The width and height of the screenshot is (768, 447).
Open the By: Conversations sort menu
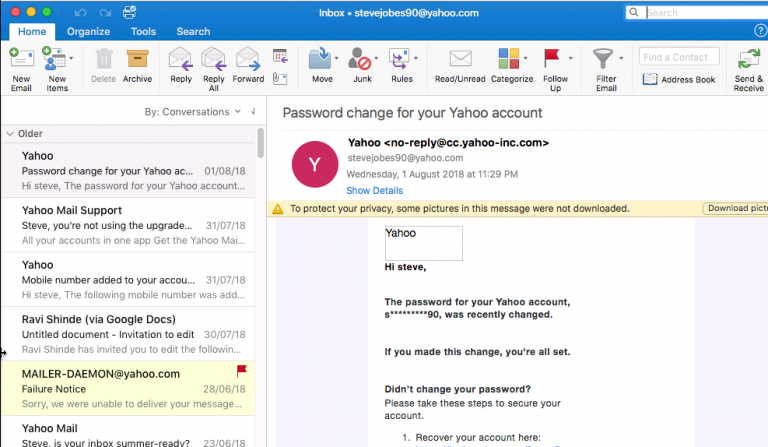coord(194,112)
